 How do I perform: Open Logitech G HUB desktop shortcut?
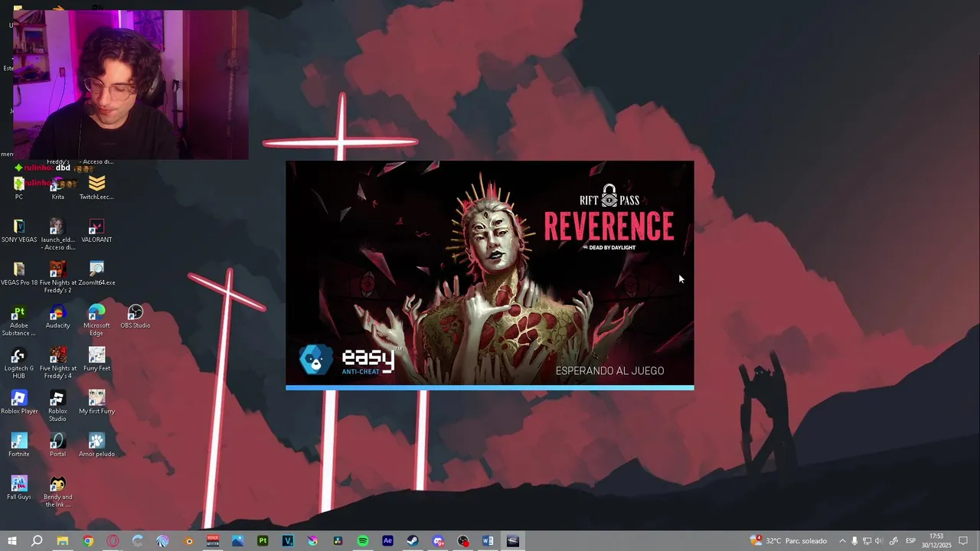(19, 363)
